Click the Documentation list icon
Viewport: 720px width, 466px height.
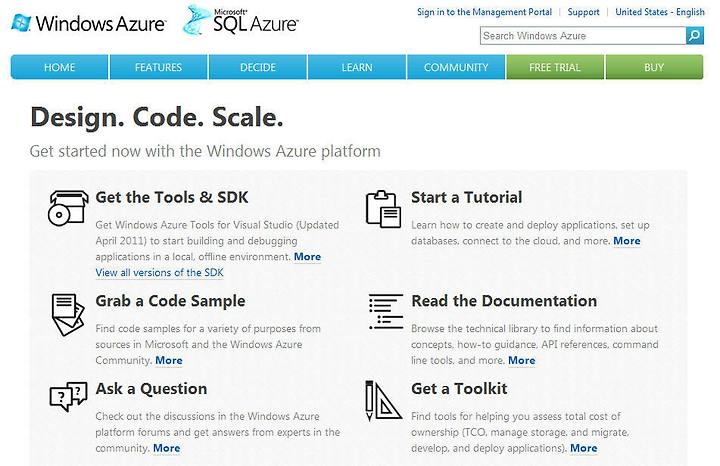(386, 312)
